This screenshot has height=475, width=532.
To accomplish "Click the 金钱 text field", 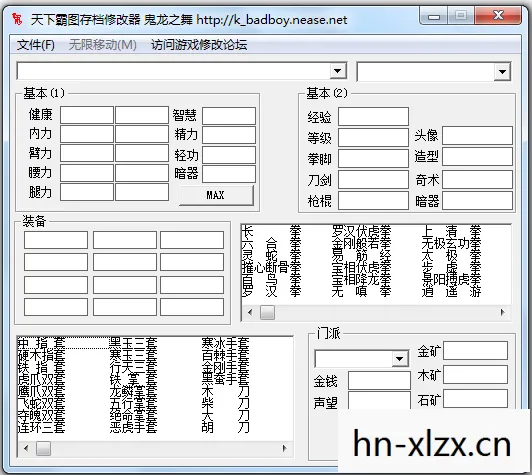I will pos(379,380).
